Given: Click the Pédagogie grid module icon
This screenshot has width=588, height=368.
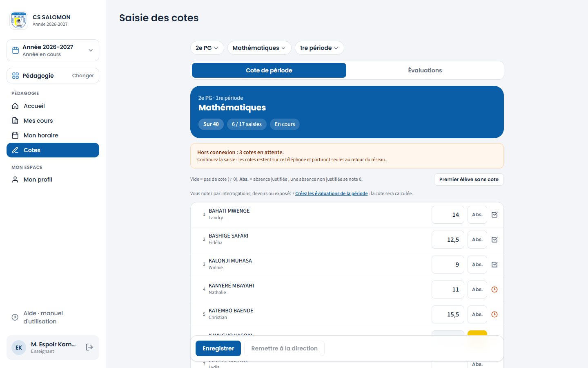Looking at the screenshot, I should (x=16, y=76).
